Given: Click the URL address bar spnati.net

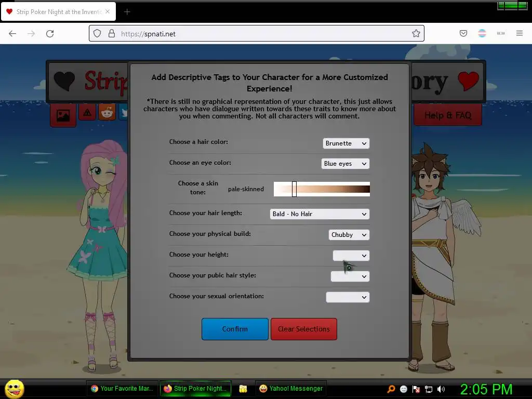Looking at the screenshot, I should [257, 33].
